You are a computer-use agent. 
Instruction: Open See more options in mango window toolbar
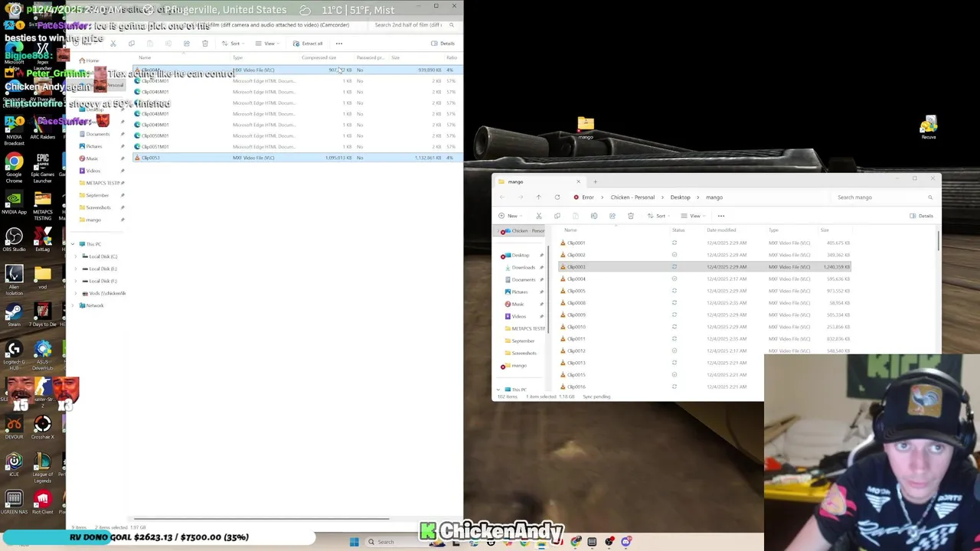(721, 216)
